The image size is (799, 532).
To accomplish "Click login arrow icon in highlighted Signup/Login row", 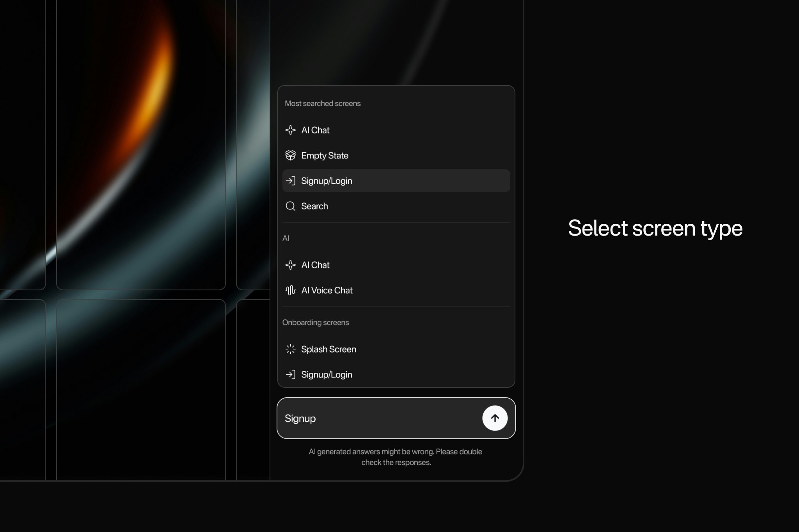I will coord(290,181).
